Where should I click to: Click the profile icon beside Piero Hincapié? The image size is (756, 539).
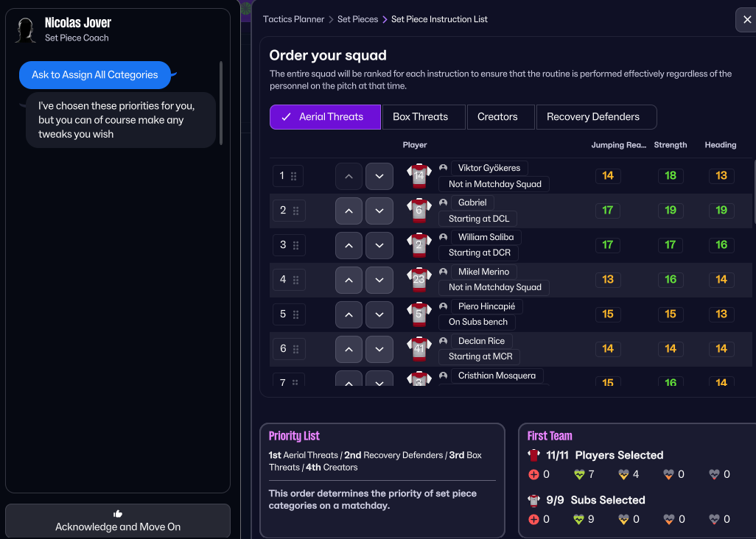pos(443,306)
